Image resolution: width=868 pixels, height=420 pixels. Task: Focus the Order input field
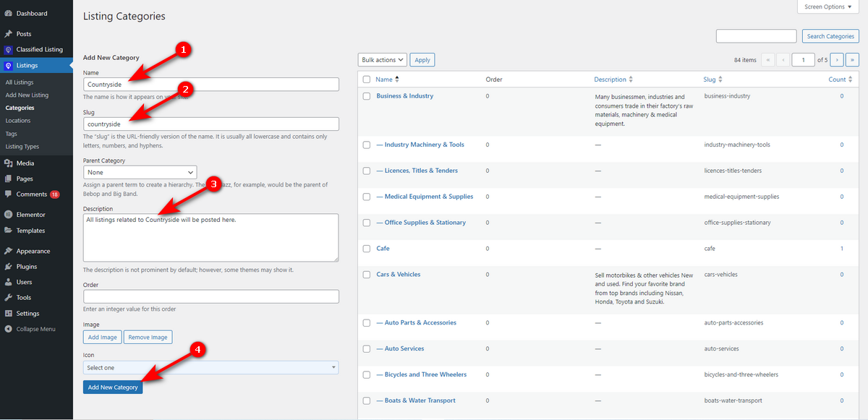coord(211,296)
